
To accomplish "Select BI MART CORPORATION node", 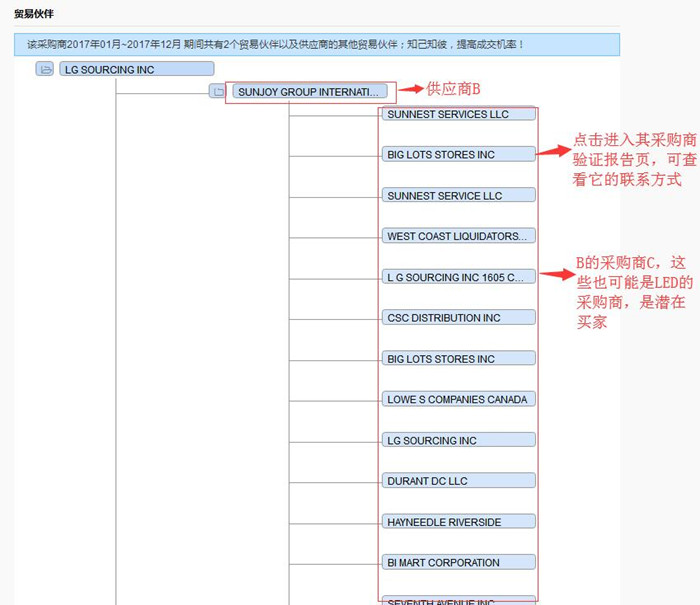I will pos(459,563).
